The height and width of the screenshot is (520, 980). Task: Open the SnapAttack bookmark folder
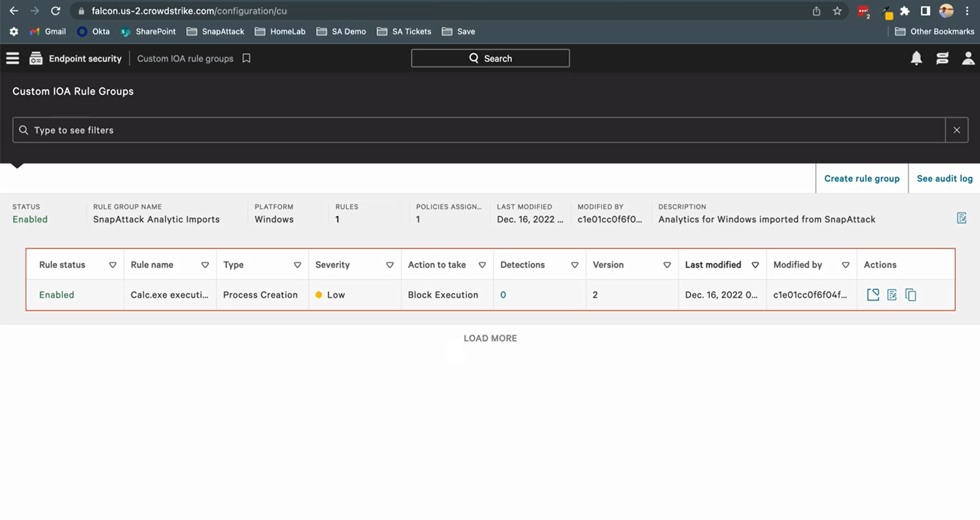[215, 31]
